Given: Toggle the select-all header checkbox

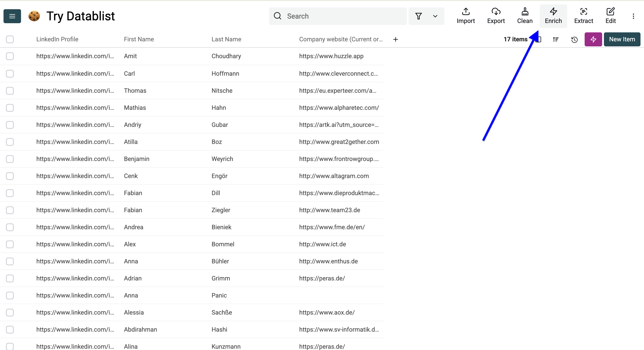Looking at the screenshot, I should (10, 39).
